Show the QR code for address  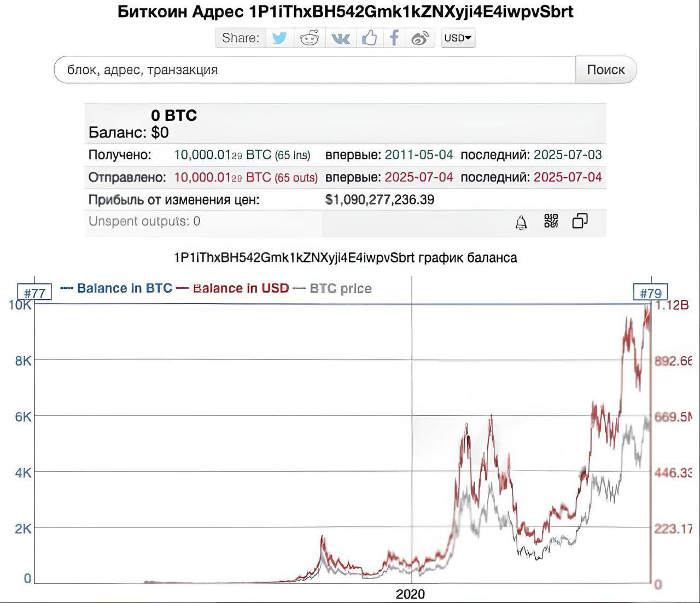pyautogui.click(x=551, y=221)
